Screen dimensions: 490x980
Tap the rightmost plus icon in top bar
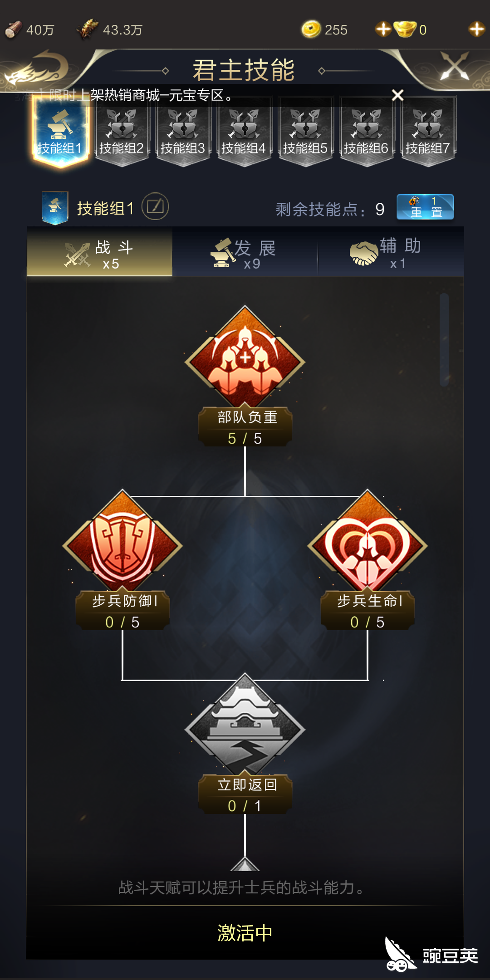click(x=476, y=29)
